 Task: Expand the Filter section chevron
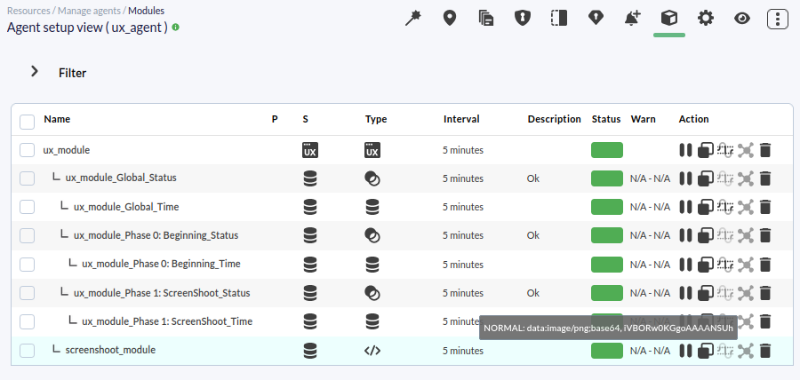[34, 71]
